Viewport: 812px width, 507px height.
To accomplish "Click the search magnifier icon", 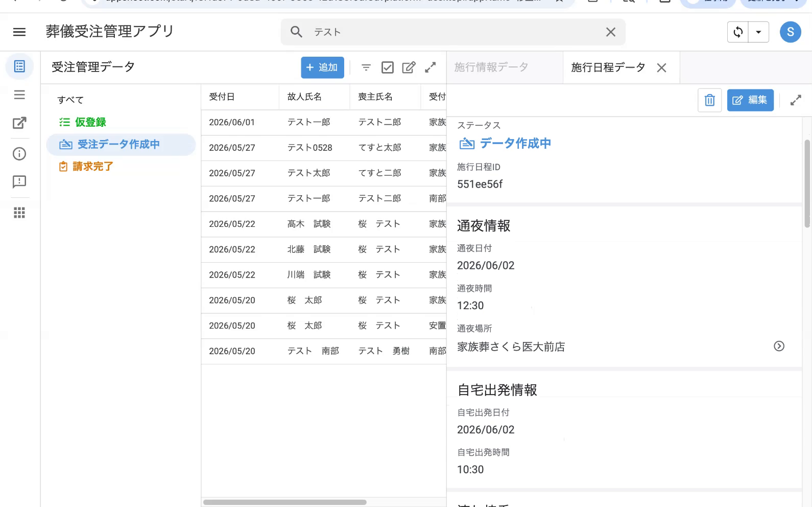I will point(296,32).
